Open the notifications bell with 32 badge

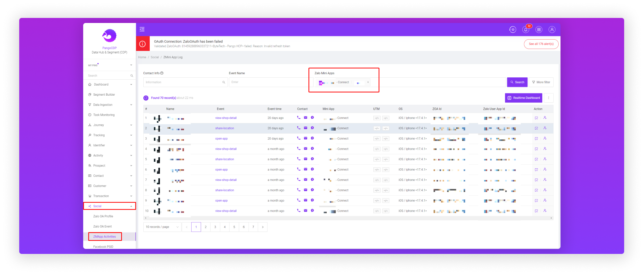pyautogui.click(x=526, y=30)
